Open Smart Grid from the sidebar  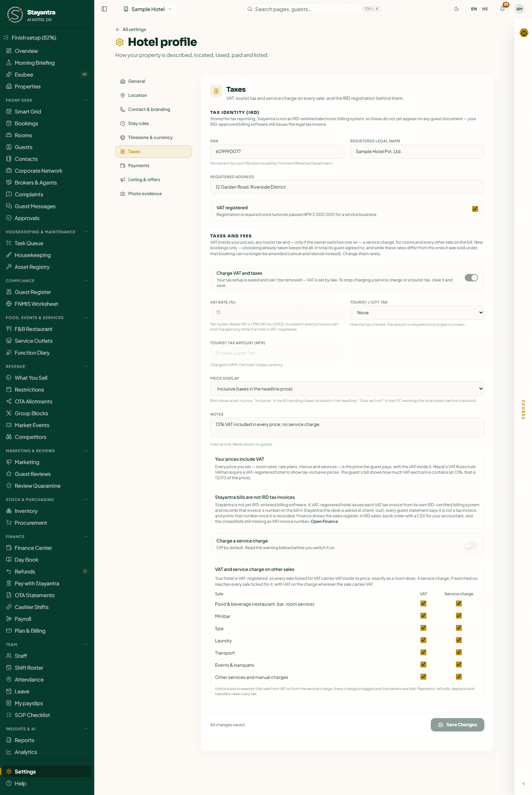[47, 112]
